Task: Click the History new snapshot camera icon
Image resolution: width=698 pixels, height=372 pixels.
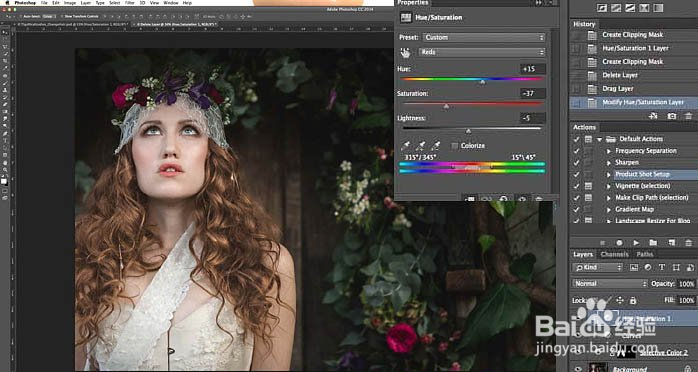Action: point(672,116)
